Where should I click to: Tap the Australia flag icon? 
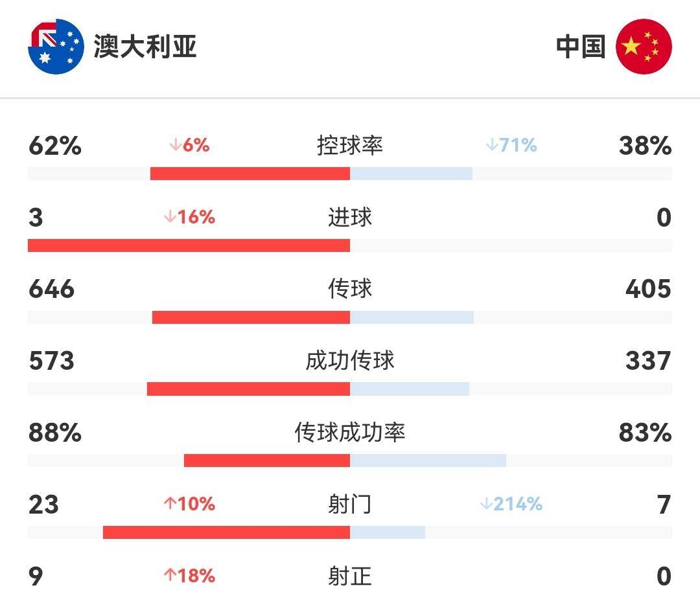point(56,47)
